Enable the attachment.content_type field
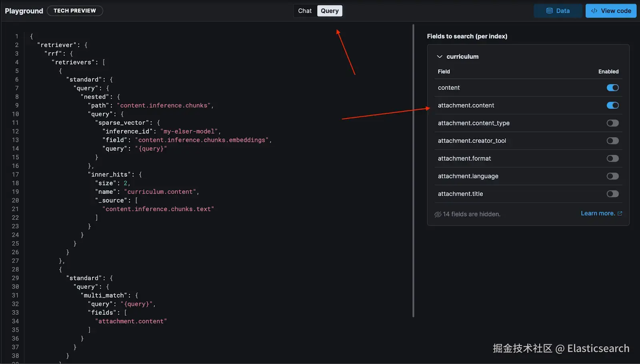The image size is (640, 364). 612,123
